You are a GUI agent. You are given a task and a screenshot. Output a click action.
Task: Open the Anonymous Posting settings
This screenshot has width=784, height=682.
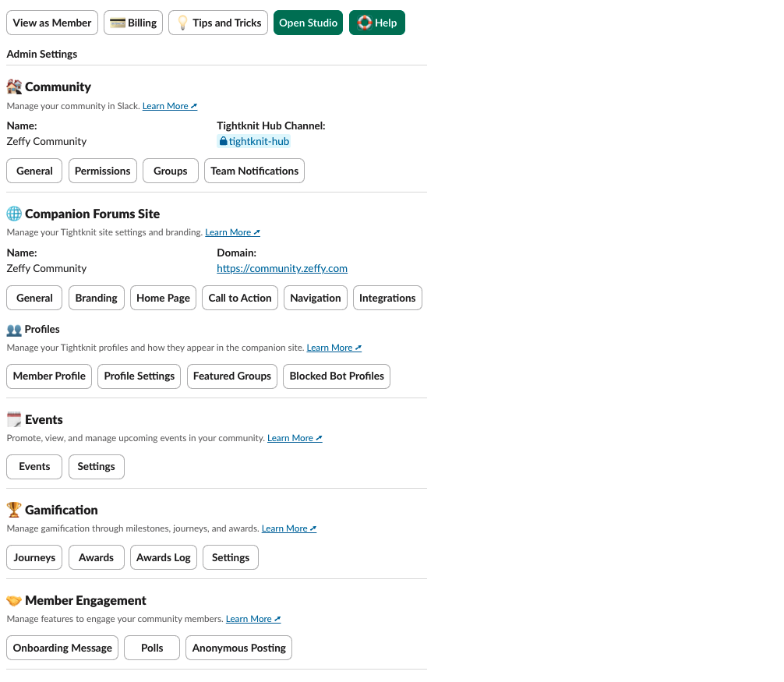click(238, 648)
